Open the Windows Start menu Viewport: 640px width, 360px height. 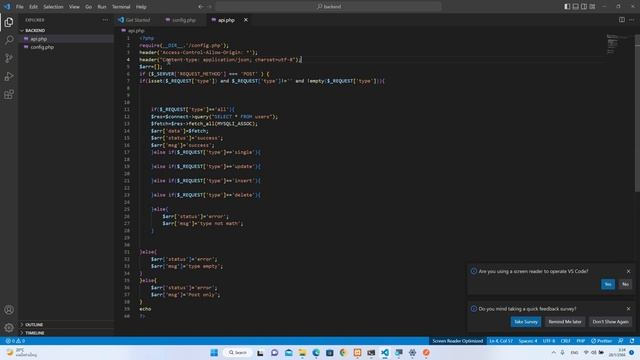coord(214,352)
